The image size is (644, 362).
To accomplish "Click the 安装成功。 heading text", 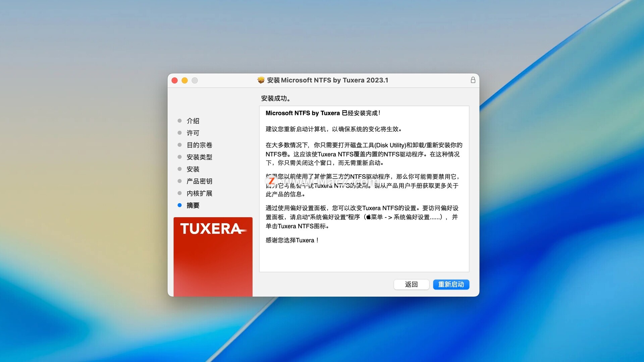I will pos(276,98).
